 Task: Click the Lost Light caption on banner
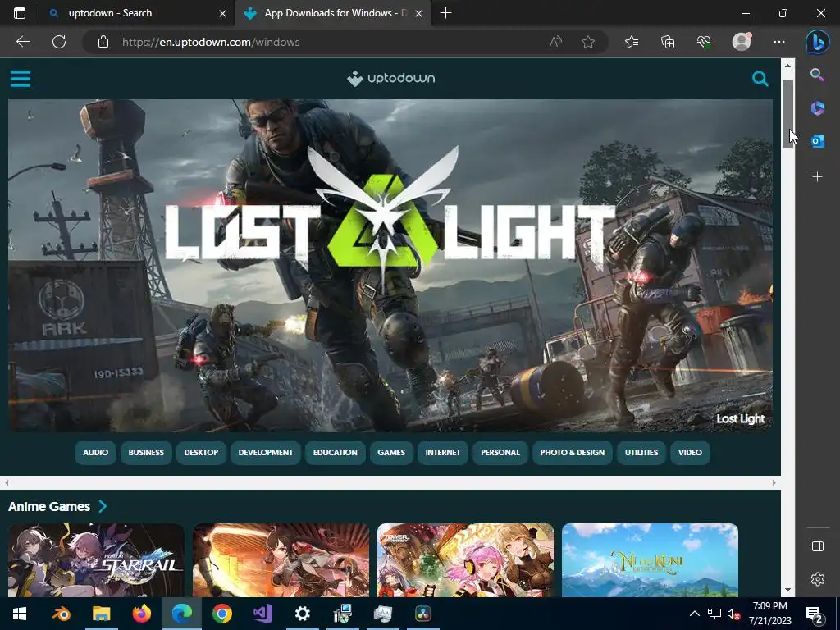(x=741, y=418)
